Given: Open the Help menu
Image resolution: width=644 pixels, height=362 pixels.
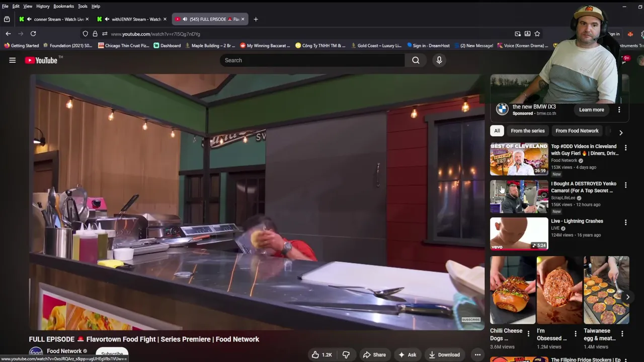Looking at the screenshot, I should point(96,6).
